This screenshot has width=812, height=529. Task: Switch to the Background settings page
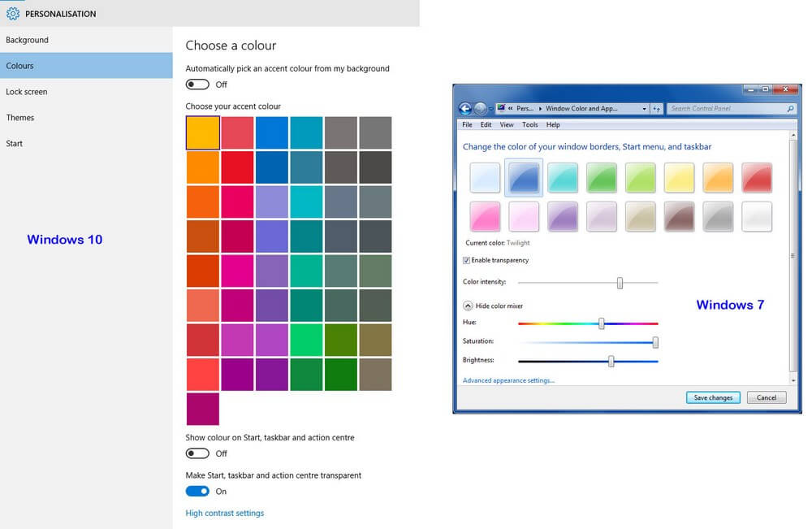pyautogui.click(x=86, y=40)
